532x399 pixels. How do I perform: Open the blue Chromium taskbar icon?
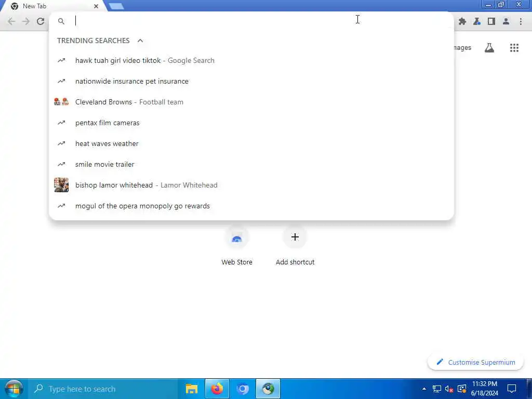tap(243, 389)
